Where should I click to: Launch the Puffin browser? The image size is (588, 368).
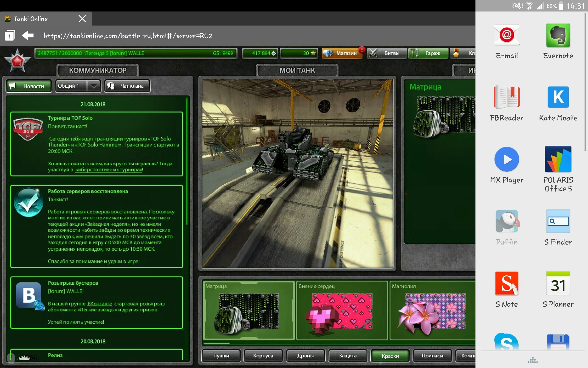pyautogui.click(x=507, y=227)
